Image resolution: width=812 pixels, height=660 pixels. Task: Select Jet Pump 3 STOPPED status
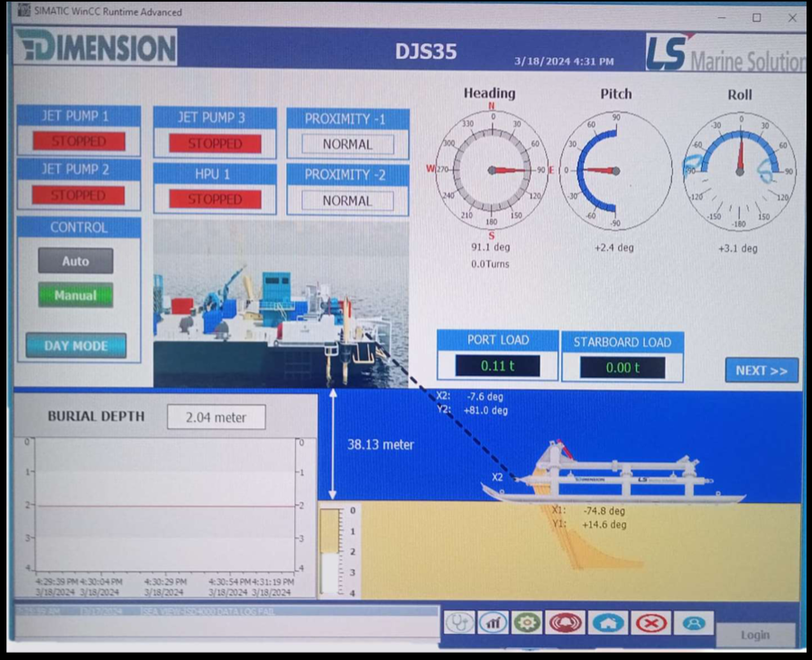tap(215, 143)
